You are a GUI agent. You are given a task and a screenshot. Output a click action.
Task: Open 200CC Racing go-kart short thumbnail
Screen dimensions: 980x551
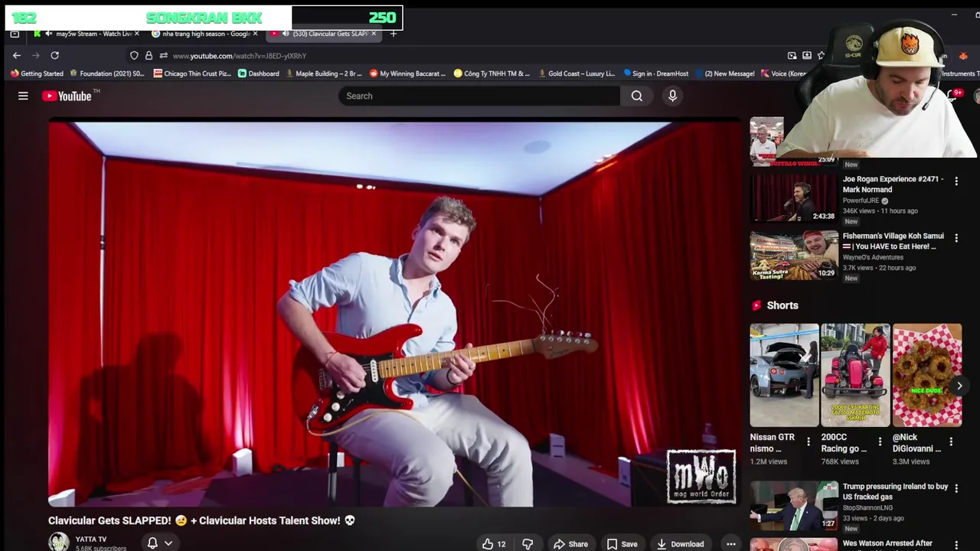coord(855,375)
